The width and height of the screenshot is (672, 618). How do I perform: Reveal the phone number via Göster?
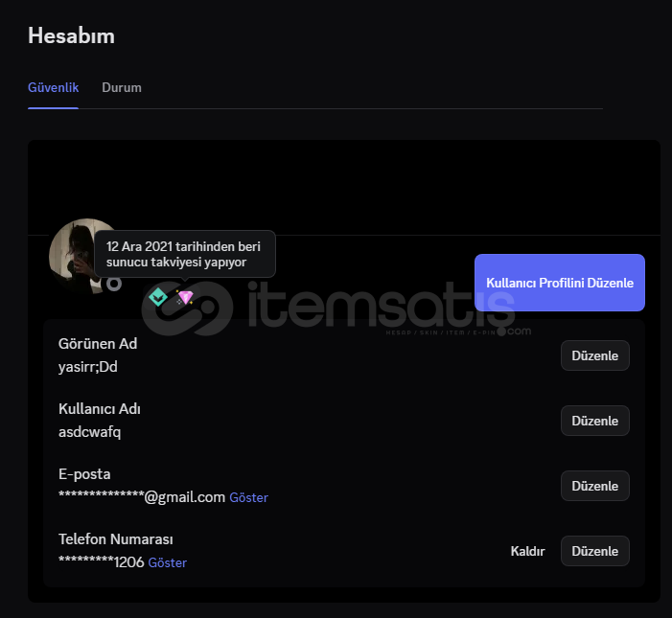[x=167, y=562]
